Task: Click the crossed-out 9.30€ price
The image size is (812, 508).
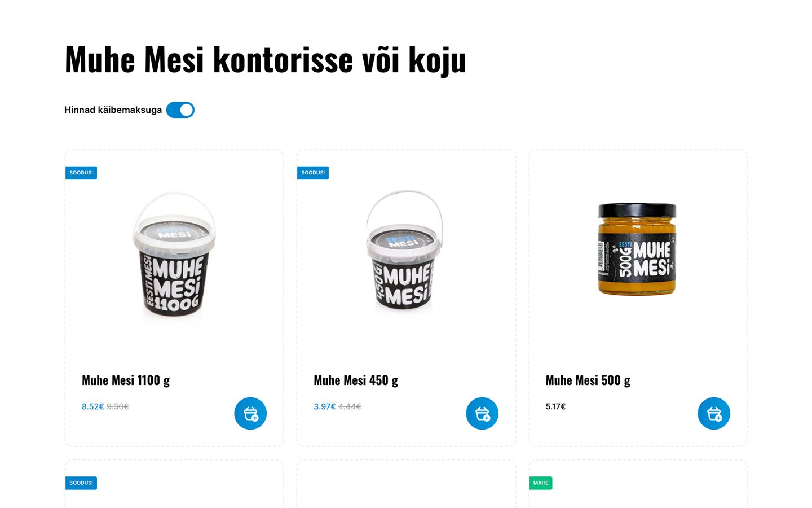Action: [118, 406]
